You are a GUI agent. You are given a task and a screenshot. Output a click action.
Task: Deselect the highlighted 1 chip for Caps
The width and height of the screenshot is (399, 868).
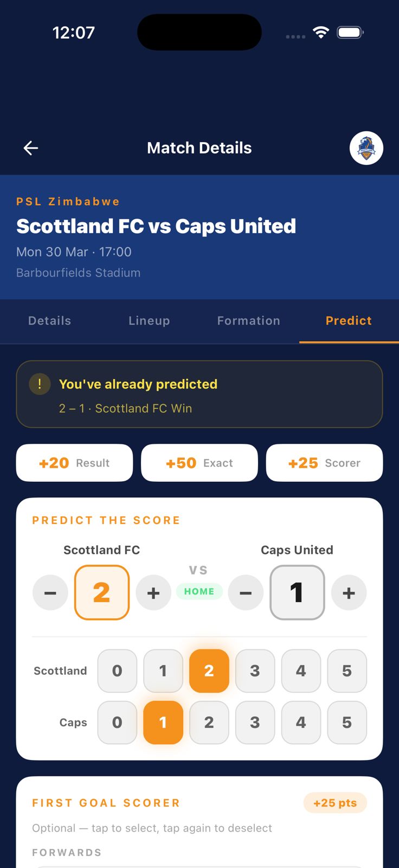163,722
